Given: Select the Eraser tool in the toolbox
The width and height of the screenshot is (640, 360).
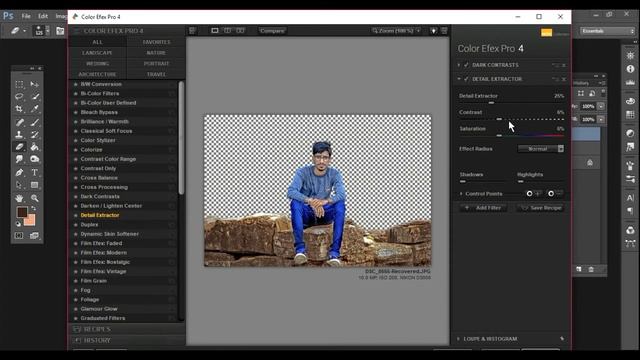Looking at the screenshot, I should point(19,147).
